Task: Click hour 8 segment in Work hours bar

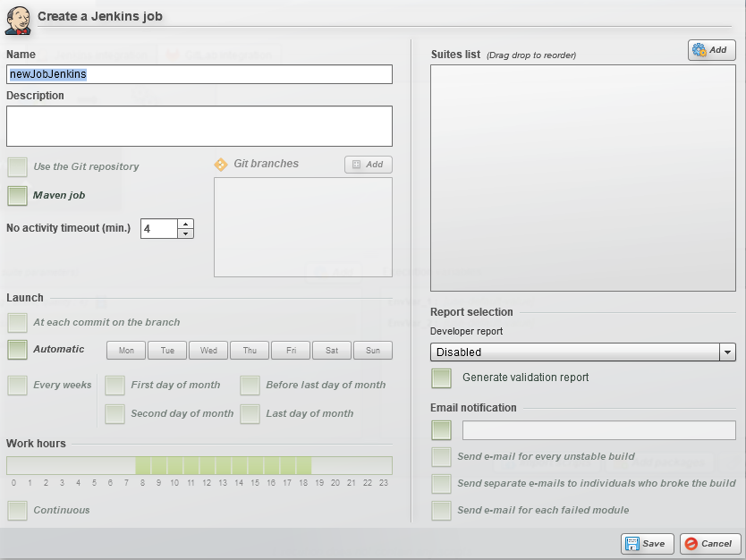Action: click(143, 466)
